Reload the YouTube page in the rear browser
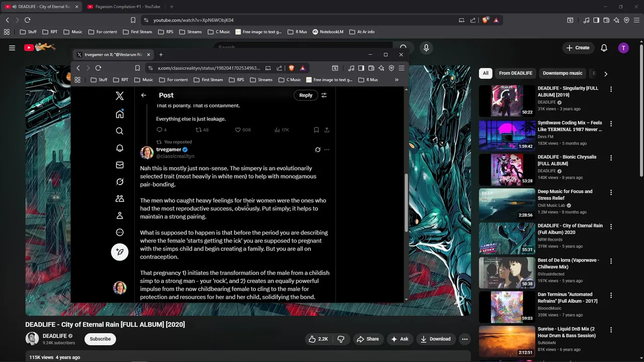644x362 pixels. (x=27, y=20)
